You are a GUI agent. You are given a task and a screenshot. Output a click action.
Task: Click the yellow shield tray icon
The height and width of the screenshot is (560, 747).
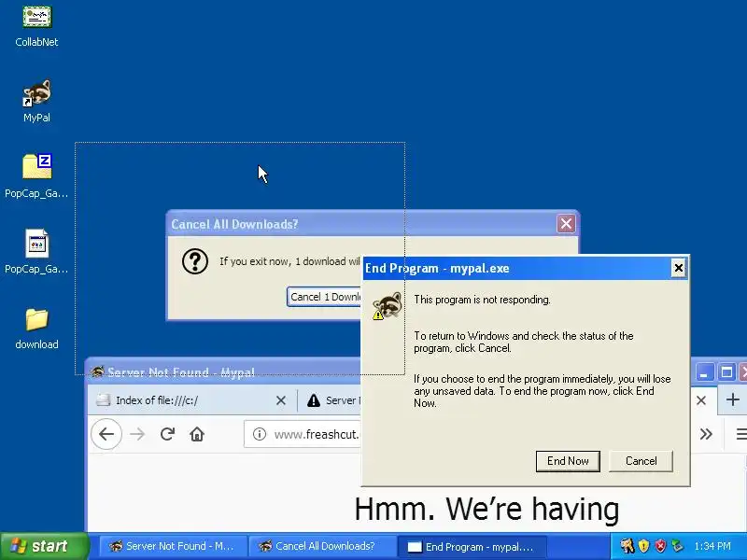tap(643, 546)
